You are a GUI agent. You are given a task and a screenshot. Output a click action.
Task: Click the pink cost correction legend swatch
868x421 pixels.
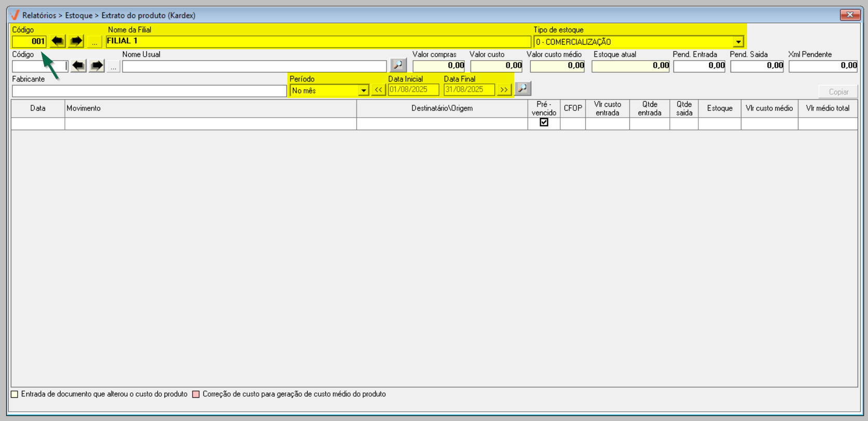pos(196,395)
